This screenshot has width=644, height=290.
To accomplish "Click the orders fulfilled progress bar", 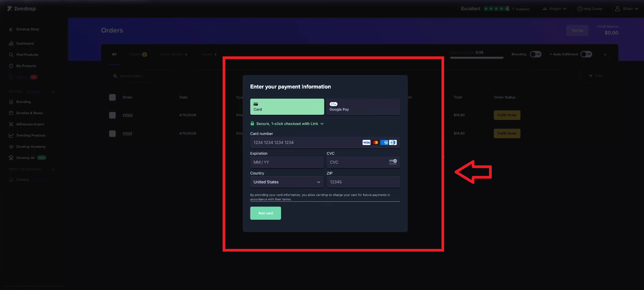I will [x=476, y=58].
